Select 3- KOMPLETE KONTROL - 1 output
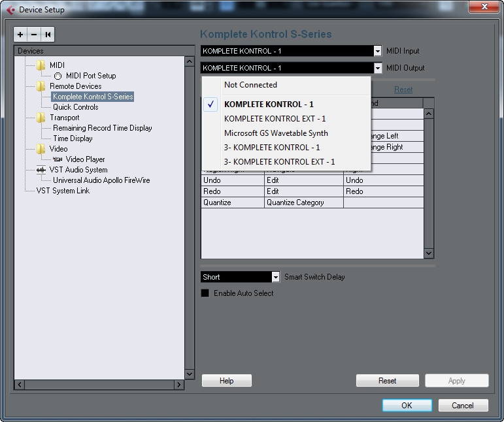504x422 pixels. click(271, 148)
